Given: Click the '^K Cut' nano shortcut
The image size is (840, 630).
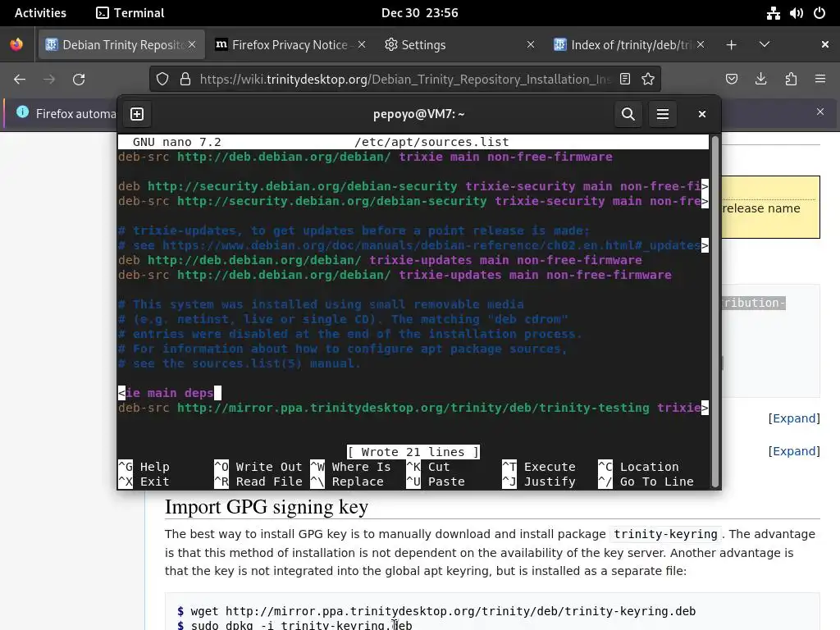Looking at the screenshot, I should pos(428,467).
